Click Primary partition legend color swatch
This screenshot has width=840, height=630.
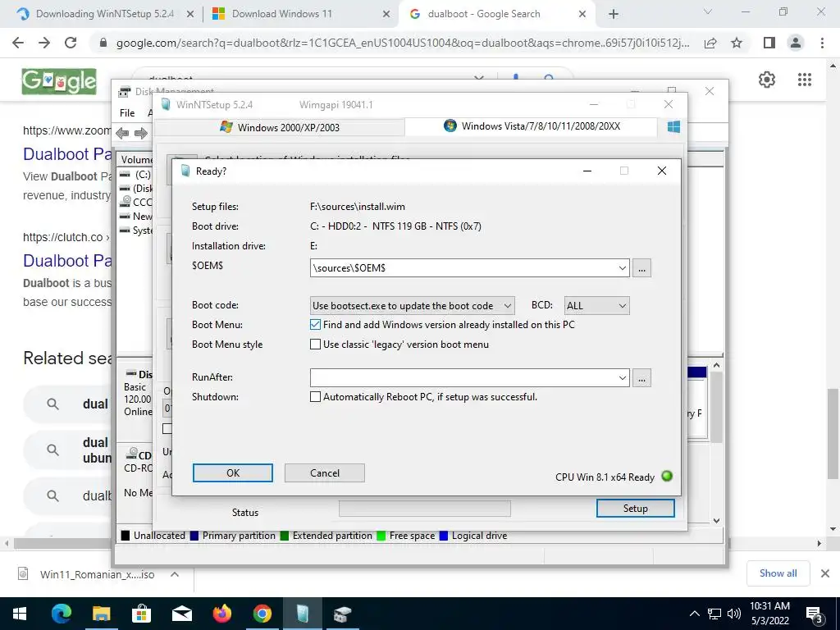click(x=194, y=536)
